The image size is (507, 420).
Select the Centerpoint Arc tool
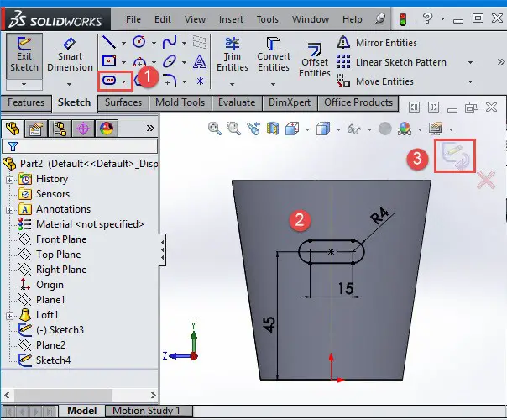tap(139, 62)
